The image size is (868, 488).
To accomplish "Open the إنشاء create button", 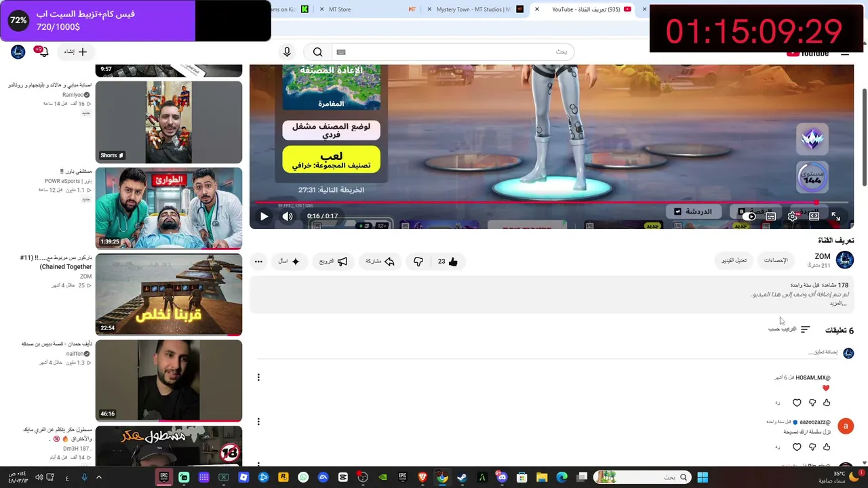I will click(x=75, y=52).
